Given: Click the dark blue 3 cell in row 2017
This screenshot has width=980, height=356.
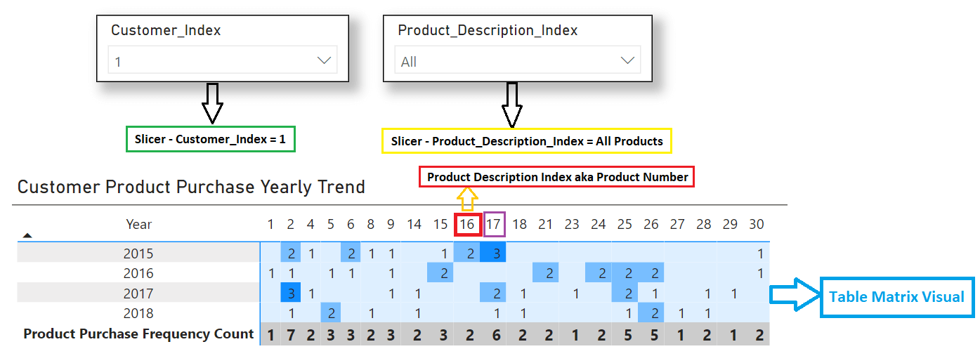Looking at the screenshot, I should click(291, 294).
